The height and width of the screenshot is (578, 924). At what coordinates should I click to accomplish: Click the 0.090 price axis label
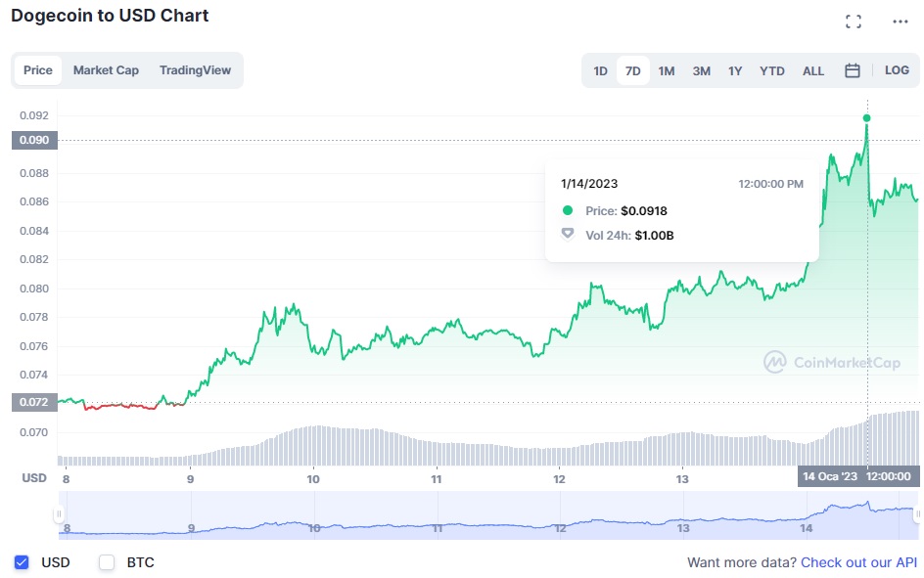pos(34,140)
